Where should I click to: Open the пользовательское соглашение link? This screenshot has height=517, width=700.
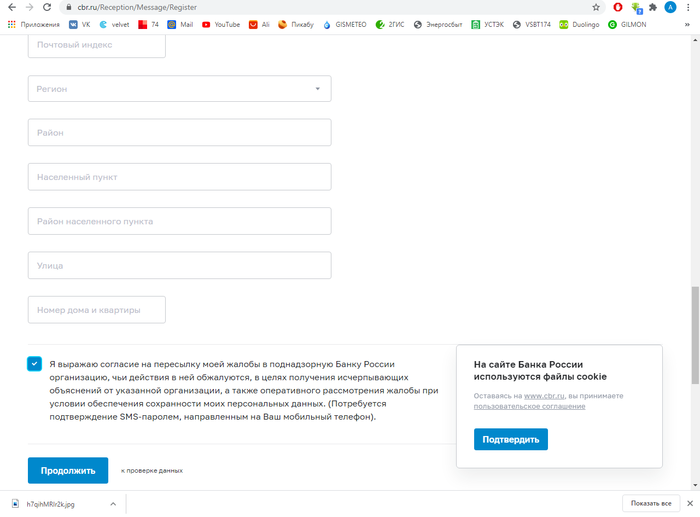[529, 406]
